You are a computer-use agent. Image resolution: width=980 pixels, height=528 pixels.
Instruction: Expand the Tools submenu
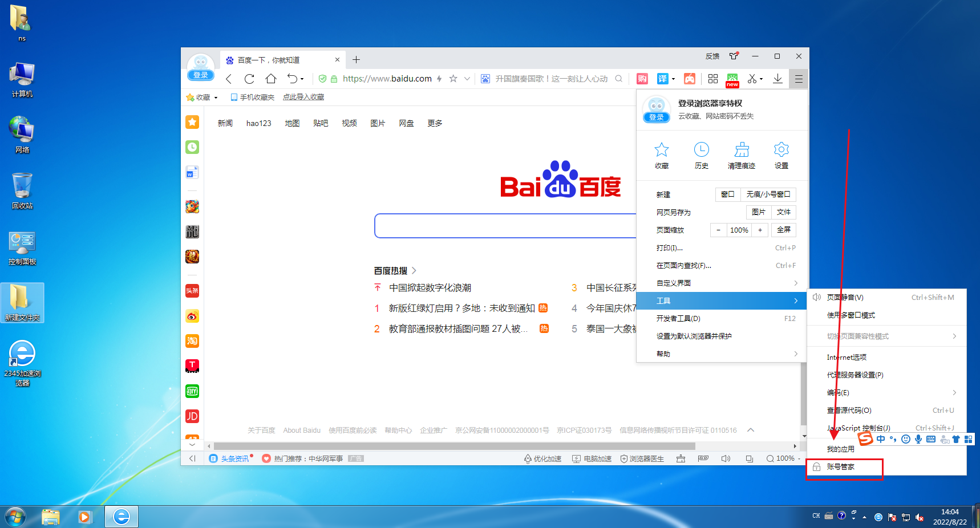click(722, 300)
